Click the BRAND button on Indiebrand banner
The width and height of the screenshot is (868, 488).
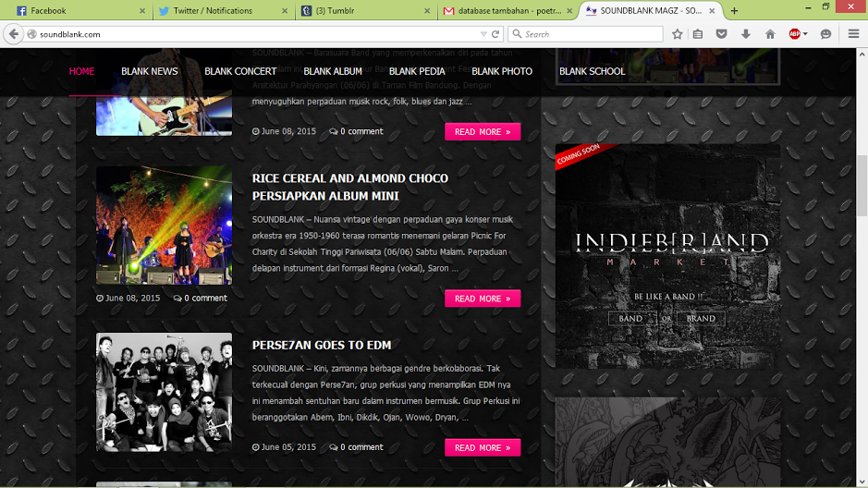tap(701, 319)
